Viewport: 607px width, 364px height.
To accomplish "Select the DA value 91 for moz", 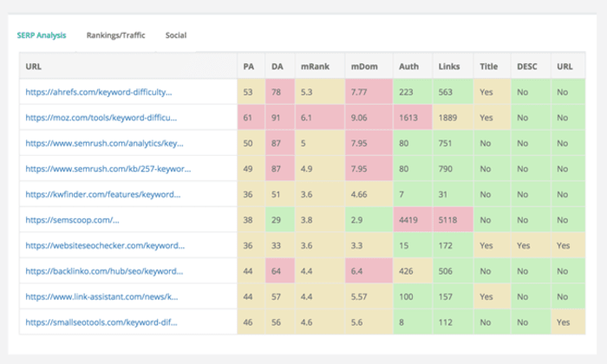I will (280, 118).
